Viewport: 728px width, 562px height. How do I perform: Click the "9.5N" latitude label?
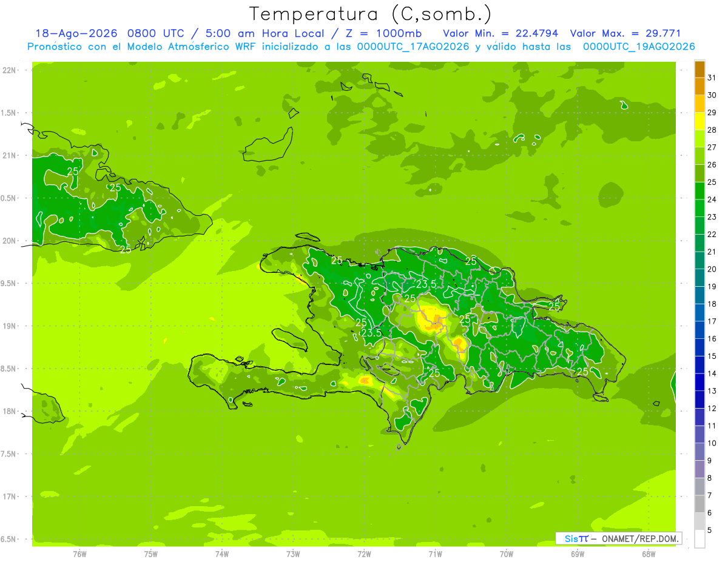10,283
